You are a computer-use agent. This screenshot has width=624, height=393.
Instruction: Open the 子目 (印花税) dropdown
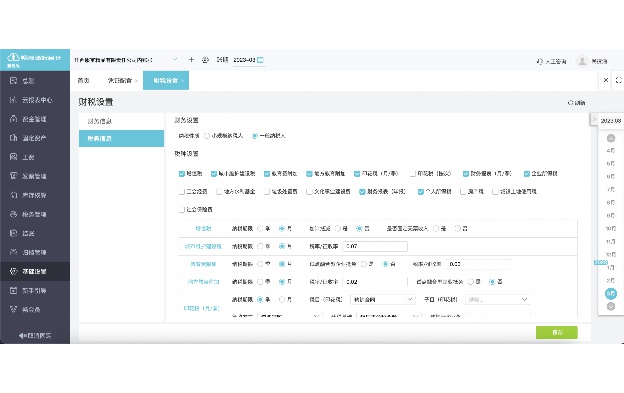(x=497, y=300)
